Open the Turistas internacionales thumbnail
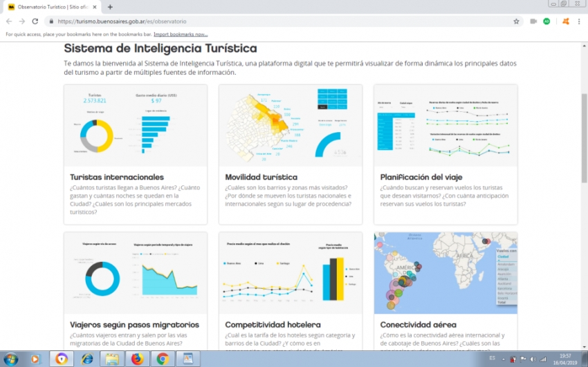 (x=136, y=126)
